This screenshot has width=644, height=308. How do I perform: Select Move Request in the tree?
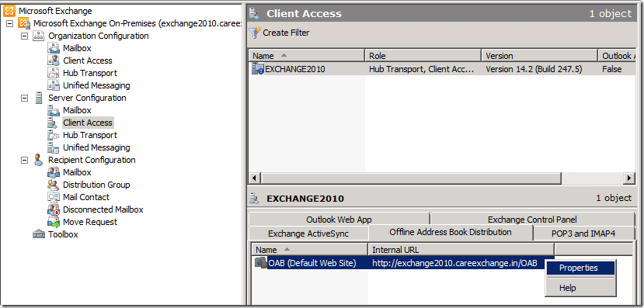pos(90,222)
